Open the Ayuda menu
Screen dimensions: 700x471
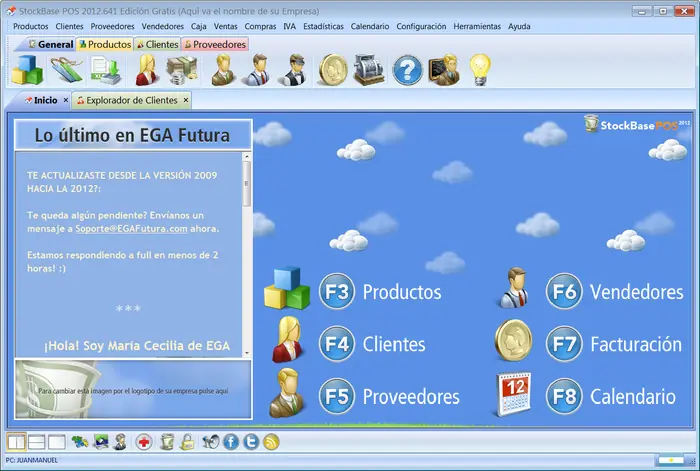pos(519,26)
